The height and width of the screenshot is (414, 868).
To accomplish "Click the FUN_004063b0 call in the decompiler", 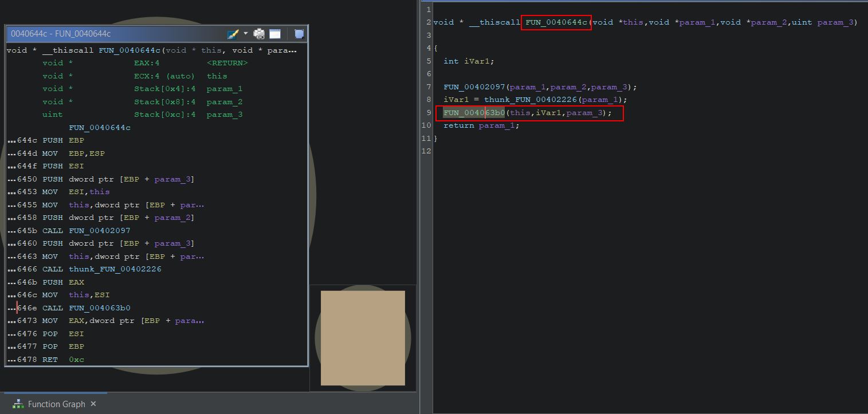I will pyautogui.click(x=474, y=113).
